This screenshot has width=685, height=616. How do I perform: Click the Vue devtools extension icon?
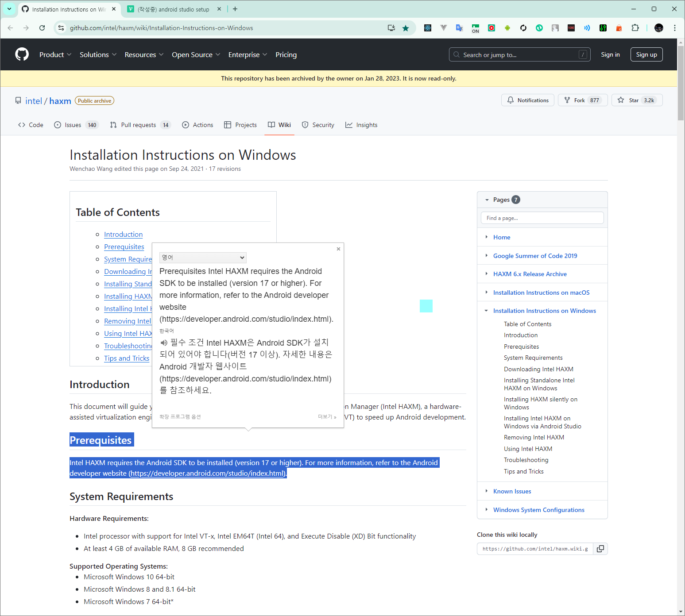(x=444, y=28)
